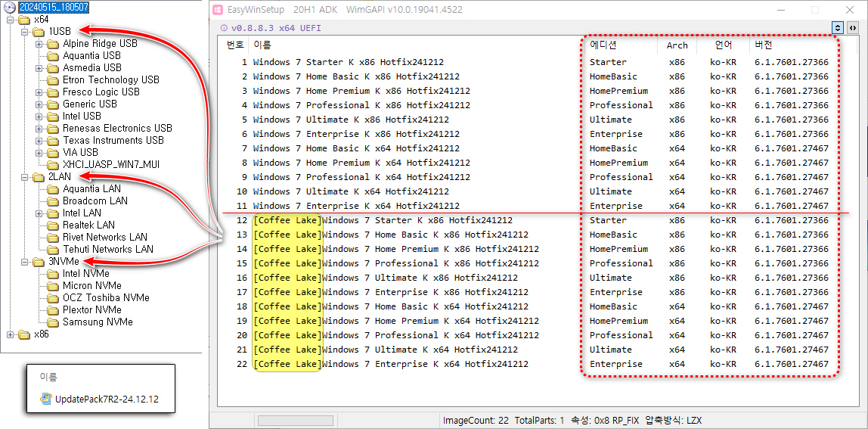Click the x64 folder icon
This screenshot has width=868, height=429.
[x=23, y=20]
